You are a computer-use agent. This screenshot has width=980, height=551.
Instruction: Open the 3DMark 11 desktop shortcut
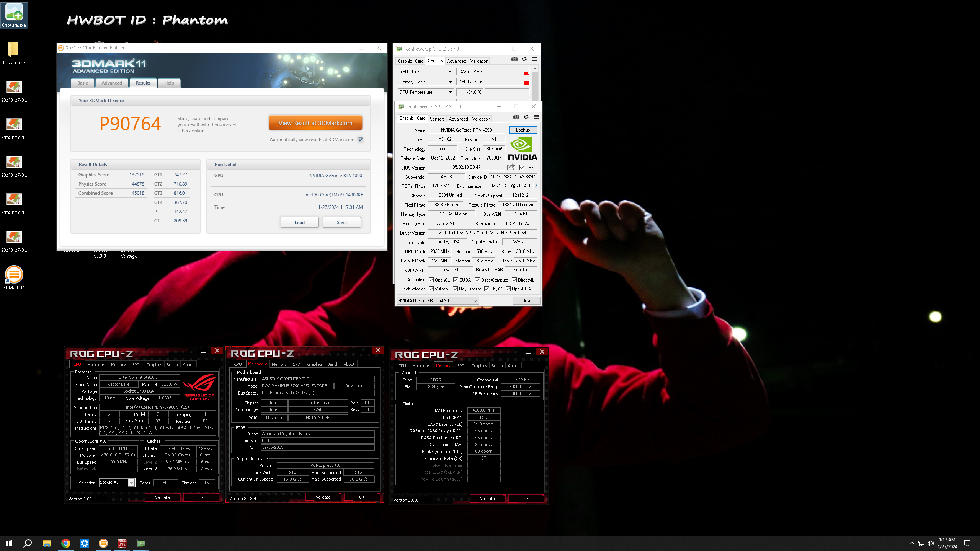coord(14,278)
